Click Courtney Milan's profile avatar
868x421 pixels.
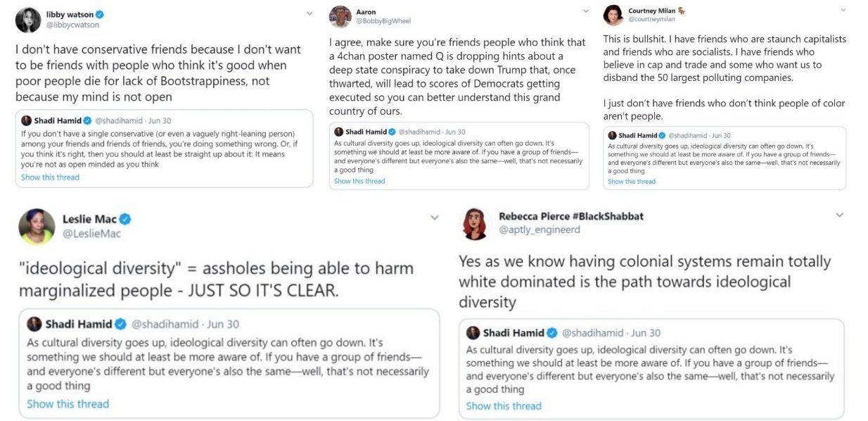613,15
